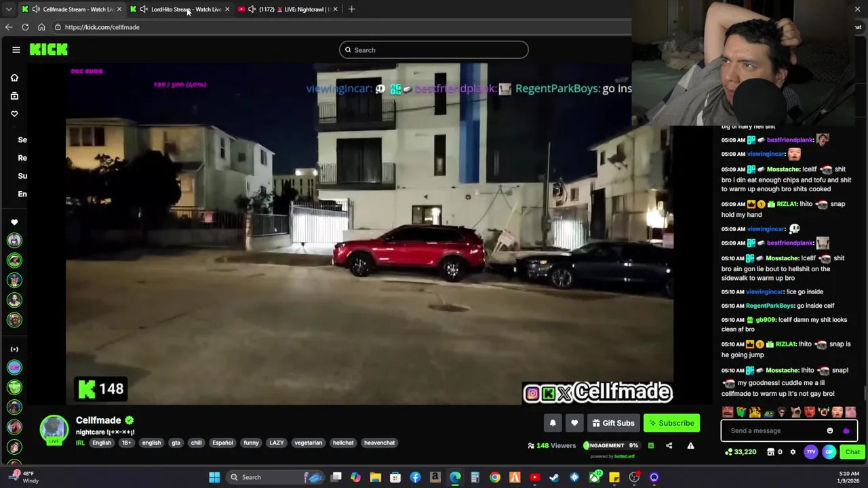Click the funny tag
This screenshot has width=868, height=488.
tap(251, 443)
